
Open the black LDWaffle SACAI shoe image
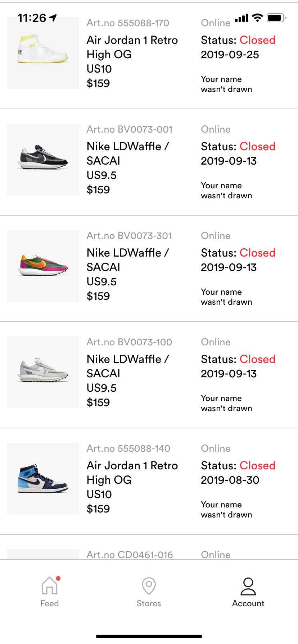click(x=43, y=160)
